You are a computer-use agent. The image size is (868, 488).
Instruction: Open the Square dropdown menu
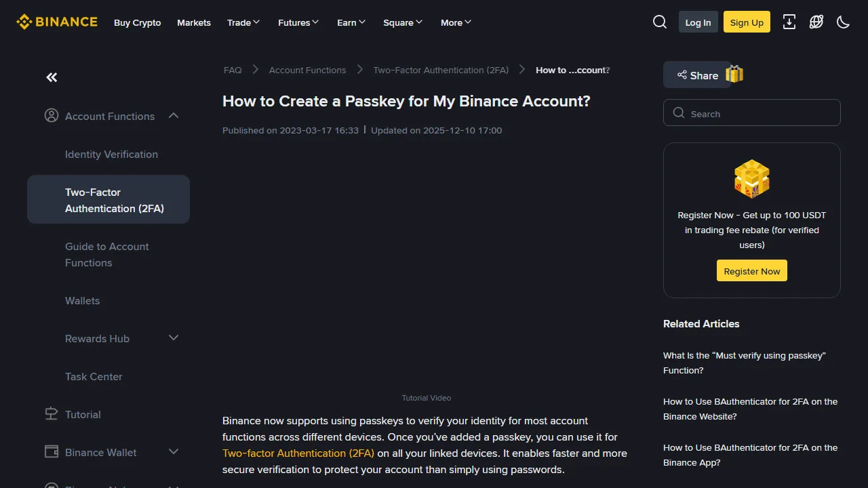[403, 22]
